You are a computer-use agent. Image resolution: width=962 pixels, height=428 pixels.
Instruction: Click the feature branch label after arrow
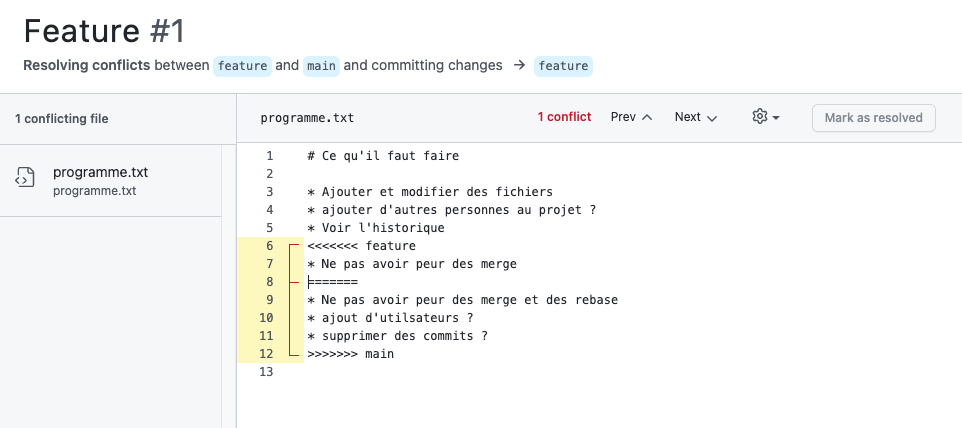[x=563, y=66]
